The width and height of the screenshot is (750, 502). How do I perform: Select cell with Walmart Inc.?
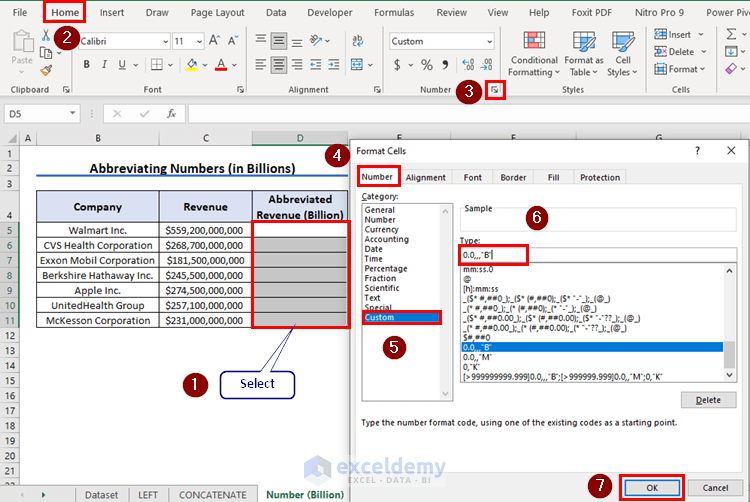pyautogui.click(x=98, y=230)
